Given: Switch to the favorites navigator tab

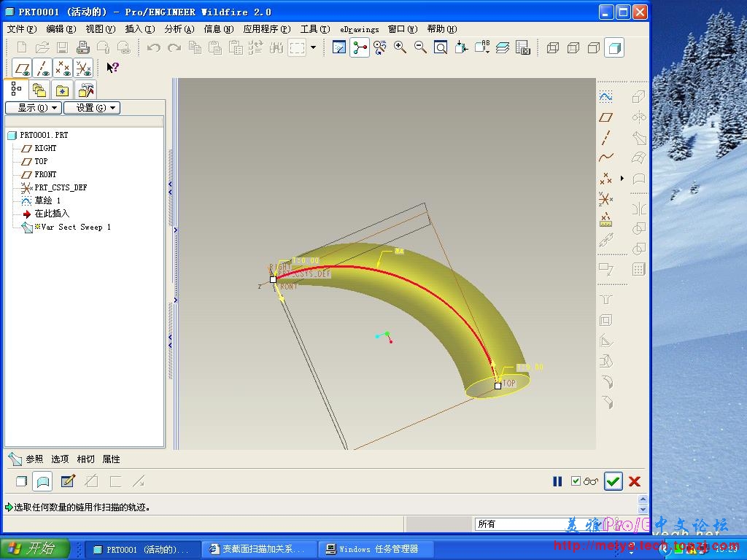Looking at the screenshot, I should [x=62, y=90].
